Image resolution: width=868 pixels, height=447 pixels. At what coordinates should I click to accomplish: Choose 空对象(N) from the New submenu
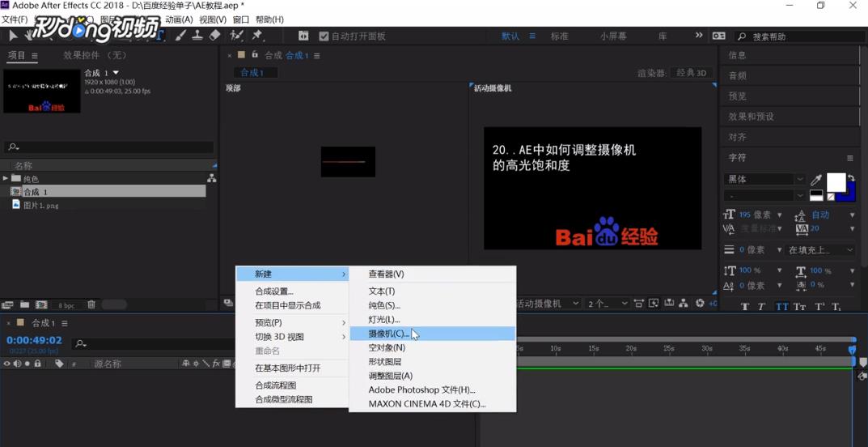(432, 348)
